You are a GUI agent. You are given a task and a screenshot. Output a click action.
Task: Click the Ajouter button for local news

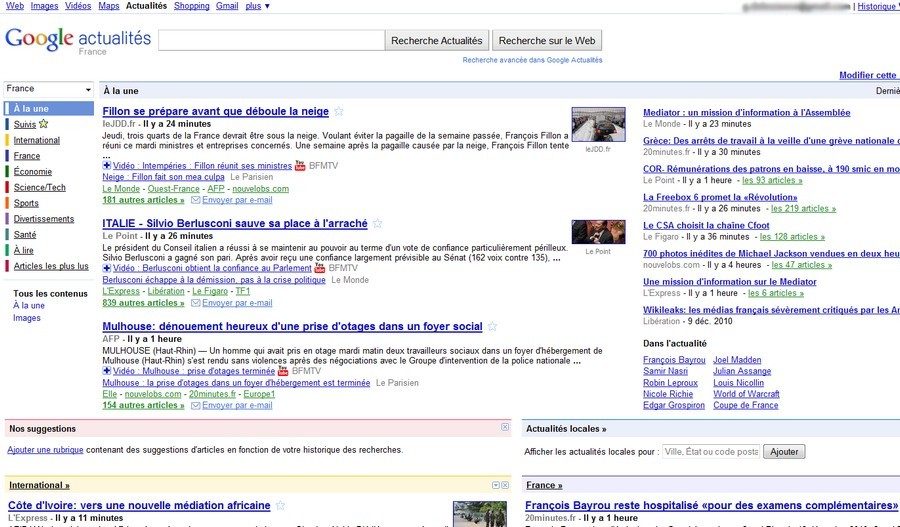pyautogui.click(x=783, y=452)
